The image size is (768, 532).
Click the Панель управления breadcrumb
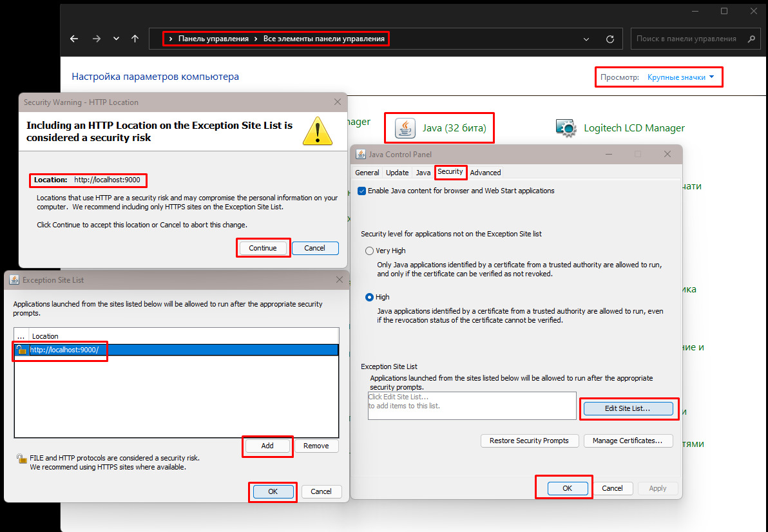(213, 39)
